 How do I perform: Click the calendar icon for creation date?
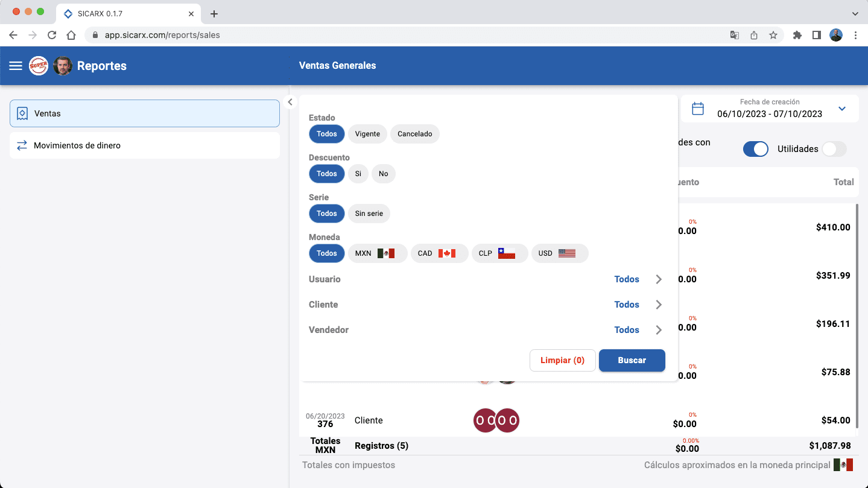tap(698, 109)
